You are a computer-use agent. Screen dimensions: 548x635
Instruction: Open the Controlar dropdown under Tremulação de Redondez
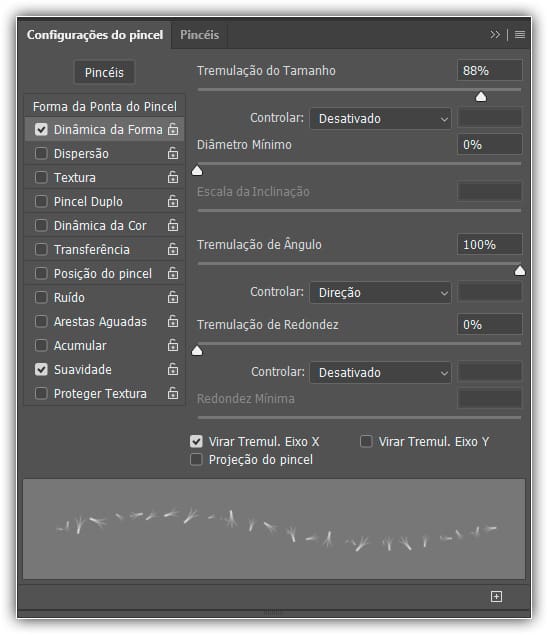coord(380,373)
